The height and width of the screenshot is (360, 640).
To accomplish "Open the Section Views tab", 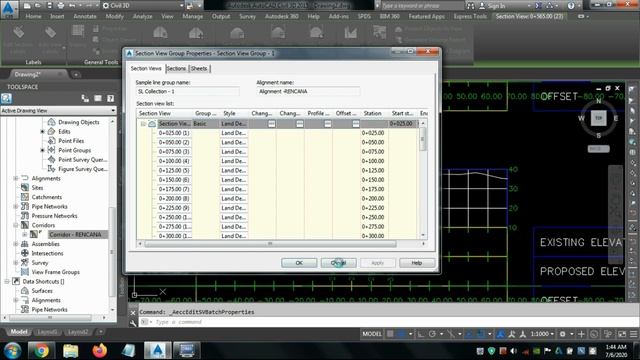I will coord(146,69).
